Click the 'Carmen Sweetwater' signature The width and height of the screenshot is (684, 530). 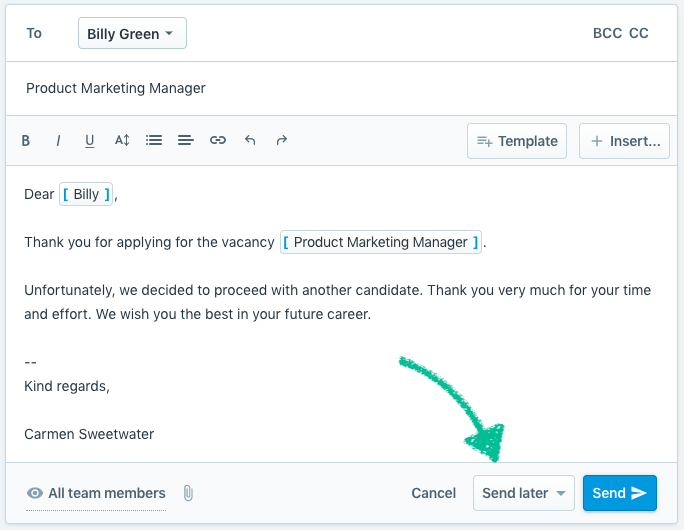pyautogui.click(x=89, y=434)
